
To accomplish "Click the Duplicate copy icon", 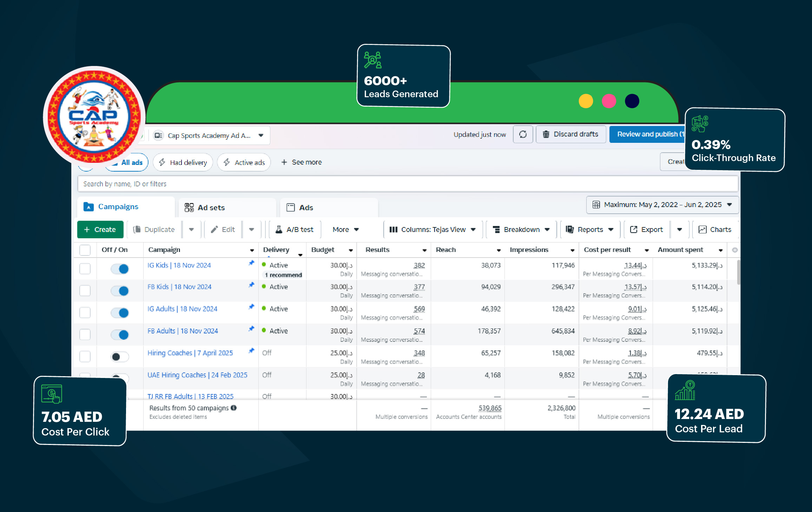I will [137, 230].
